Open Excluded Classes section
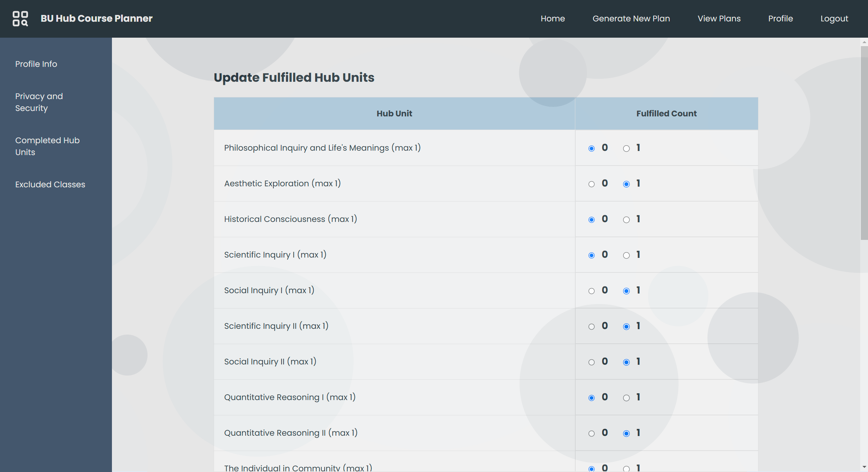The image size is (868, 472). 50,184
